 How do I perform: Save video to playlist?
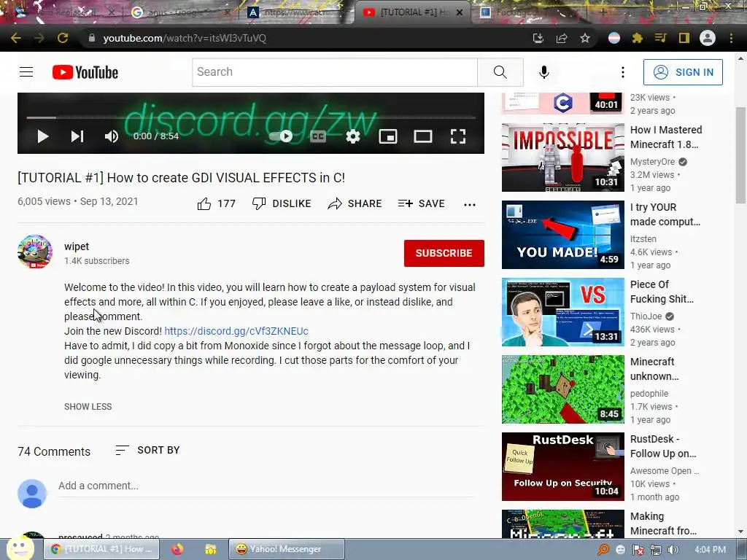click(x=421, y=204)
